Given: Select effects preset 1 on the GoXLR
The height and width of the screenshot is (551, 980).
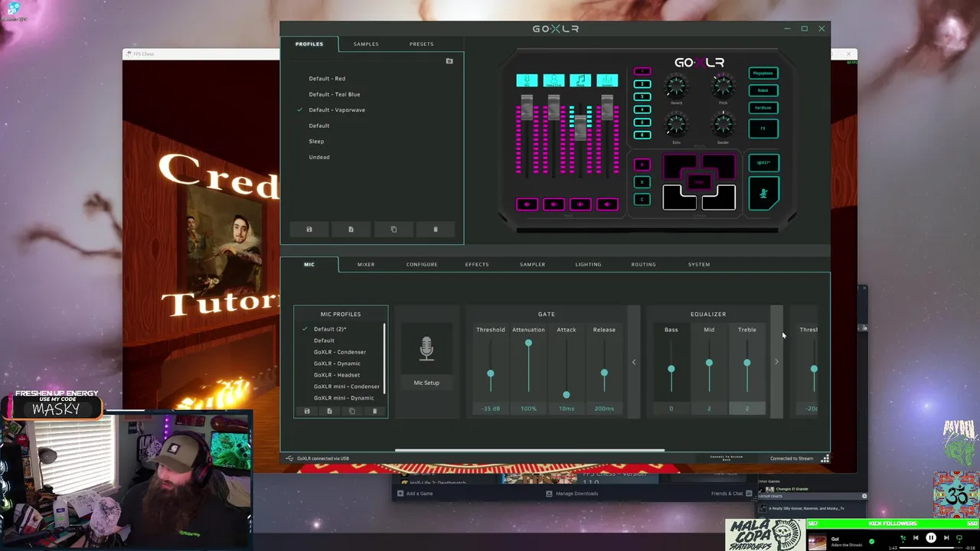Looking at the screenshot, I should coord(642,71).
